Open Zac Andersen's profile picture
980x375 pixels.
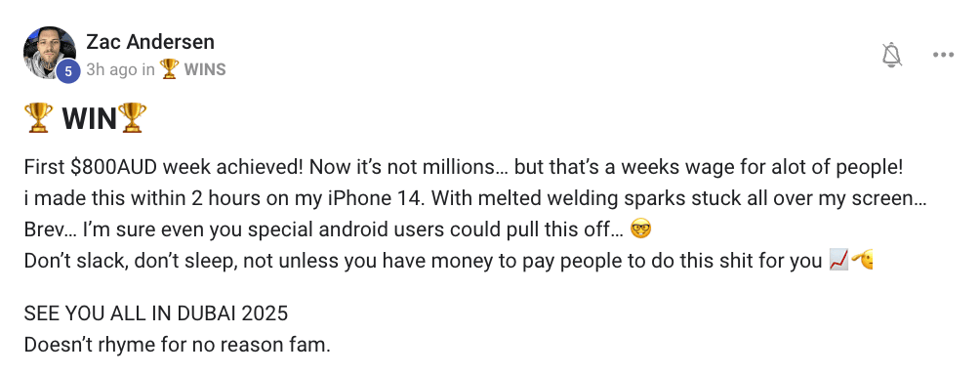click(50, 53)
